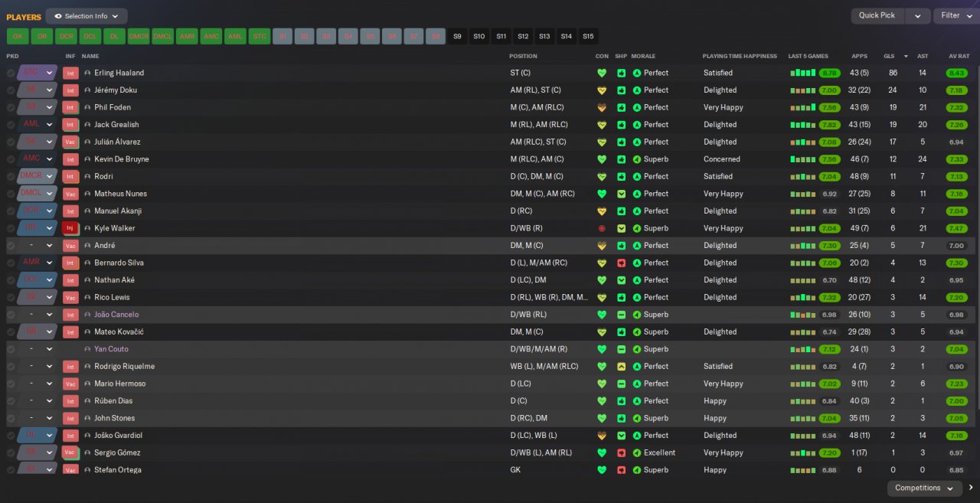
Task: Click the Vac badge next to Julián Álvarez
Action: pyautogui.click(x=70, y=142)
